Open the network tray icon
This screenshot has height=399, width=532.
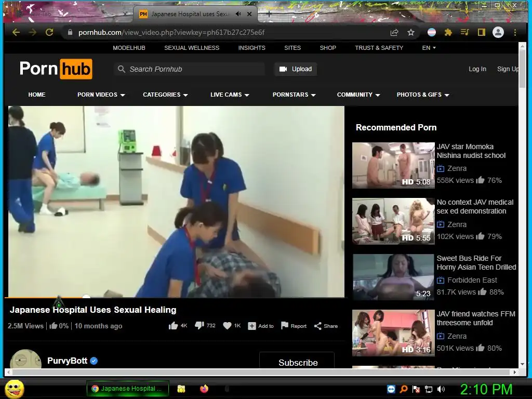429,389
